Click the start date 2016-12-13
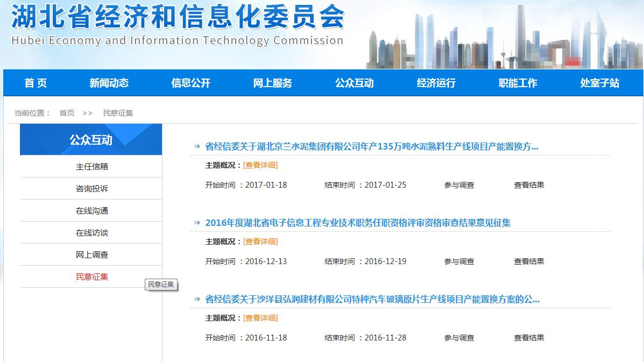Screen dimensions: 644x362 266,261
